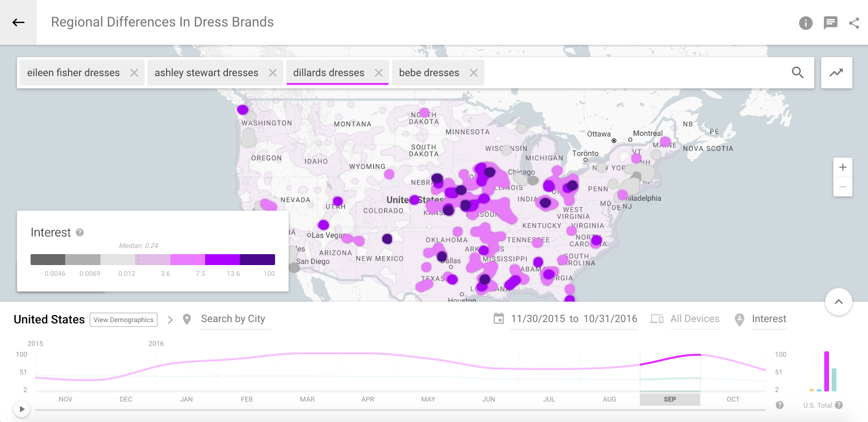Open the comments feedback icon
The image size is (868, 422).
pyautogui.click(x=830, y=23)
